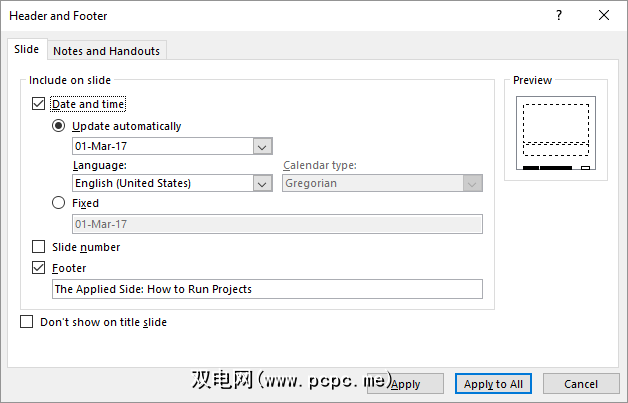The height and width of the screenshot is (403, 628).
Task: Toggle the Footer checkbox
Action: [x=39, y=268]
